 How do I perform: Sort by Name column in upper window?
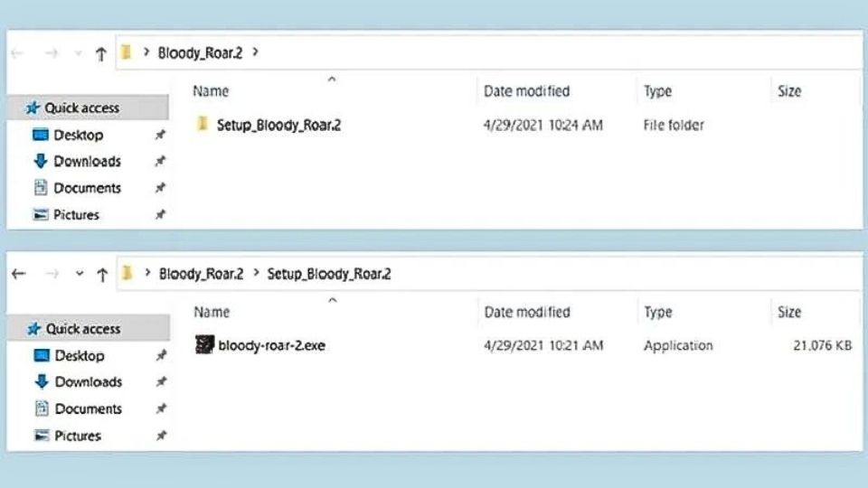(x=211, y=91)
